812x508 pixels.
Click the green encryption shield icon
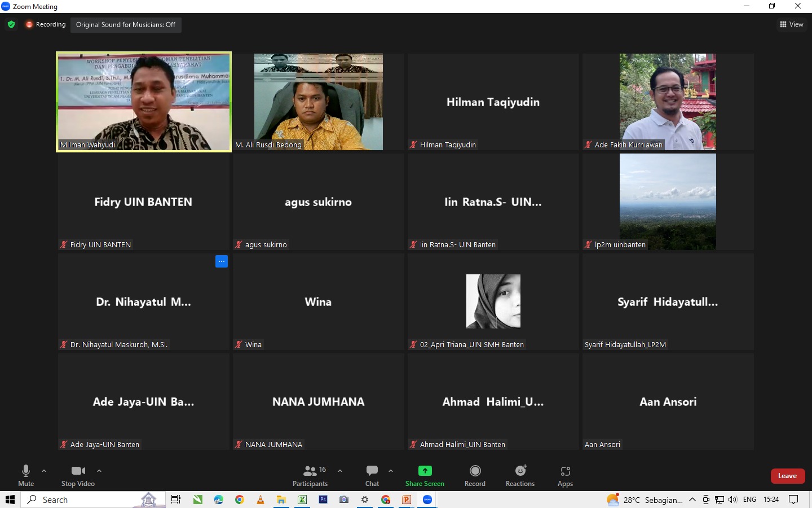[x=11, y=24]
